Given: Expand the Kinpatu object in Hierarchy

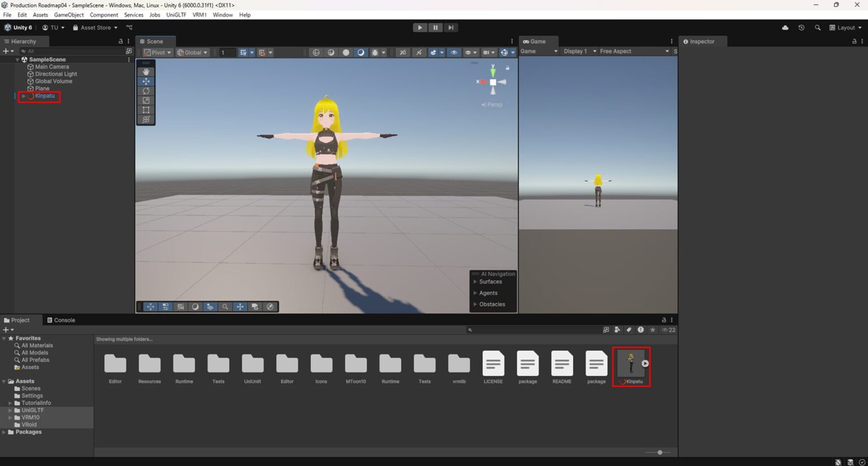Looking at the screenshot, I should pos(23,96).
